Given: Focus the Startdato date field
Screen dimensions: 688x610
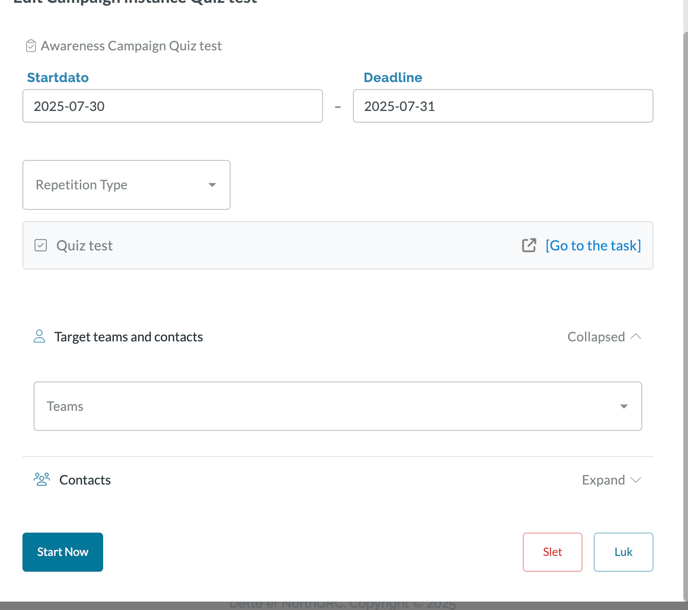Looking at the screenshot, I should point(172,106).
